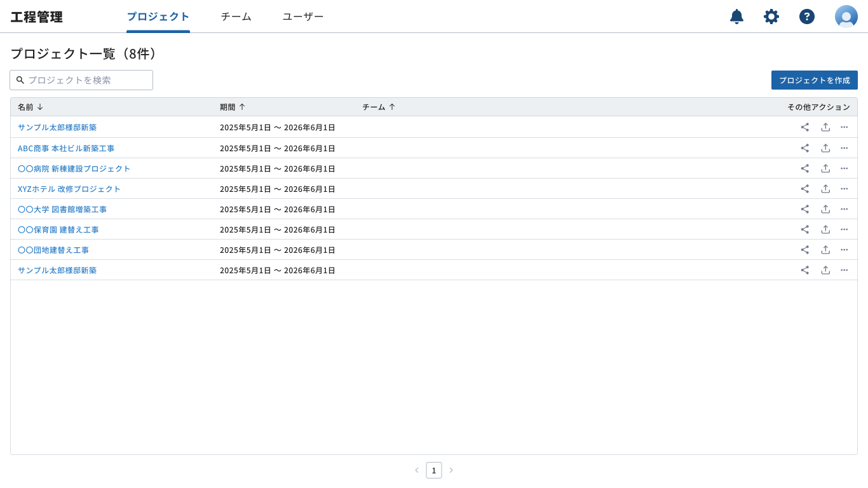Switch to the チーム tab
Screen dimensions: 868x488
coord(235,17)
